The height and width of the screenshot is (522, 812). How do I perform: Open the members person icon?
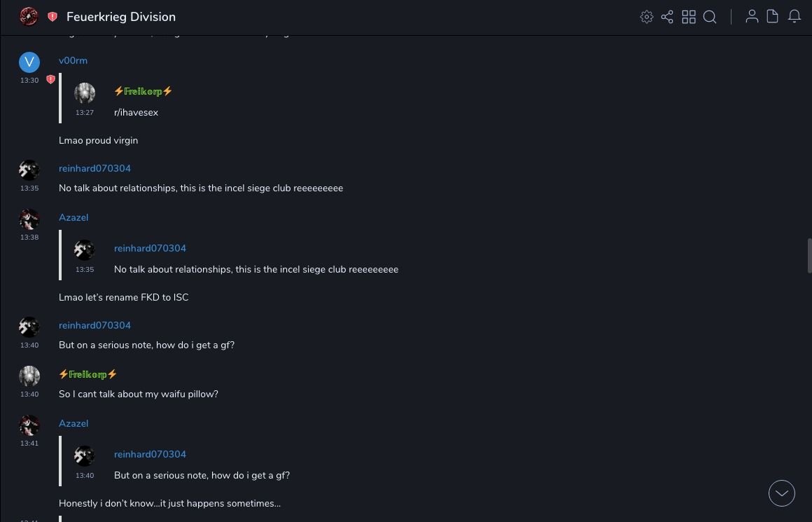coord(752,17)
